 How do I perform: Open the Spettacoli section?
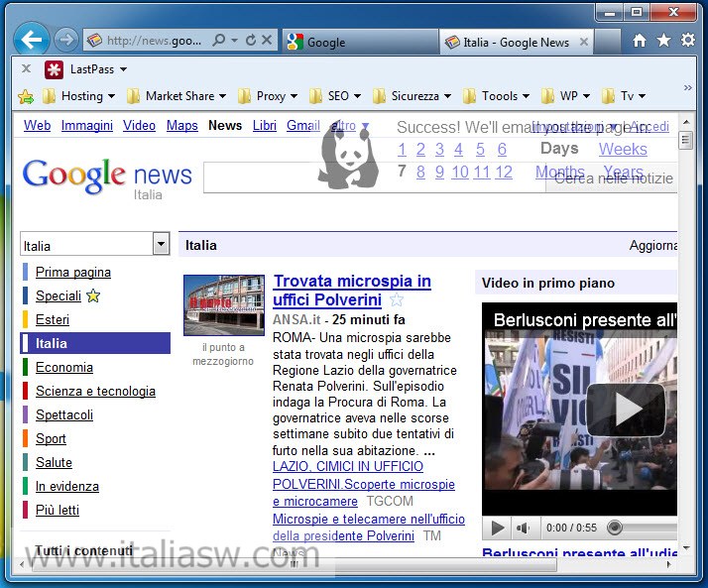coord(64,415)
